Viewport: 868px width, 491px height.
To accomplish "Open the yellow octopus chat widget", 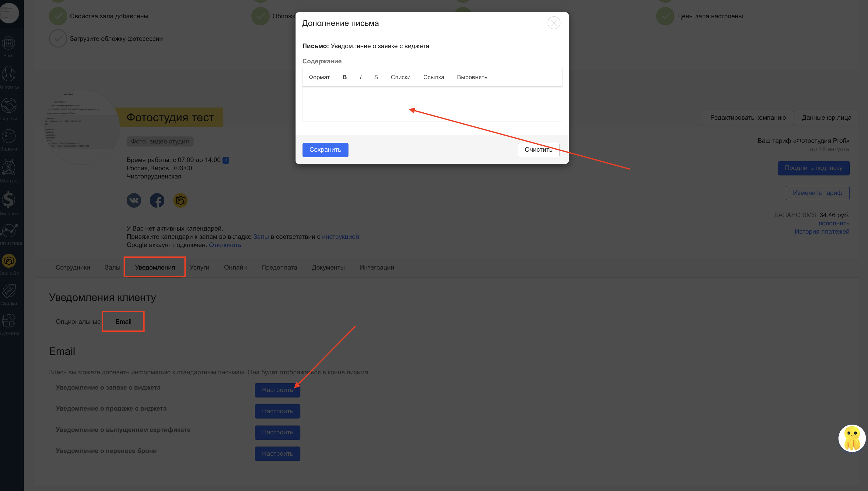I will coord(852,438).
